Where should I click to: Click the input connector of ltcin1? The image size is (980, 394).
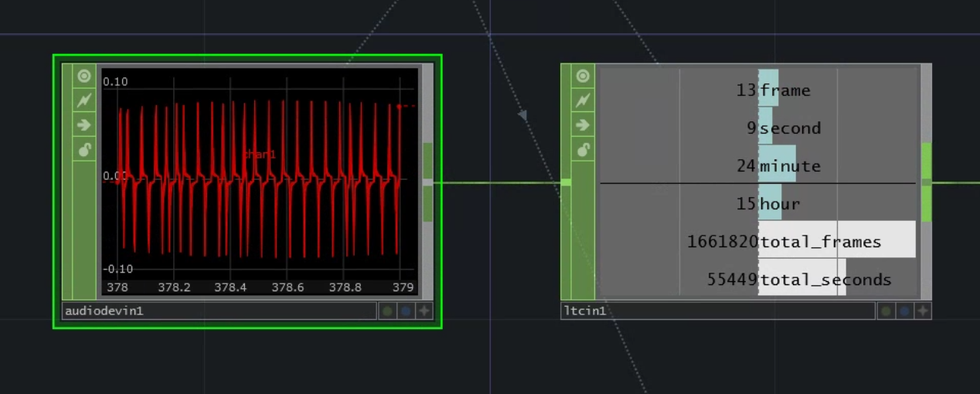pyautogui.click(x=566, y=182)
